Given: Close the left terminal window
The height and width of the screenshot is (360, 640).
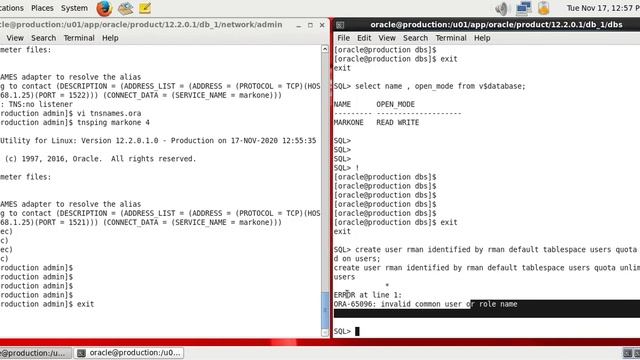Looking at the screenshot, I should [x=322, y=25].
